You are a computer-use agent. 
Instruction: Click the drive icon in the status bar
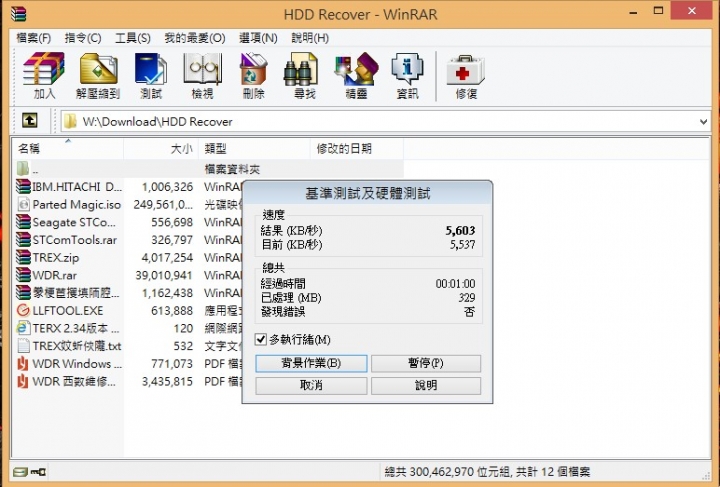[20, 472]
